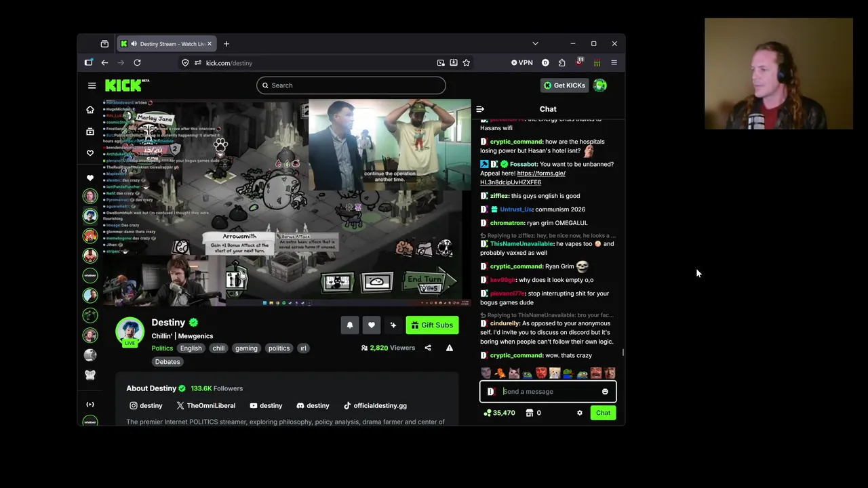Bookmark page with the star icon

click(466, 62)
